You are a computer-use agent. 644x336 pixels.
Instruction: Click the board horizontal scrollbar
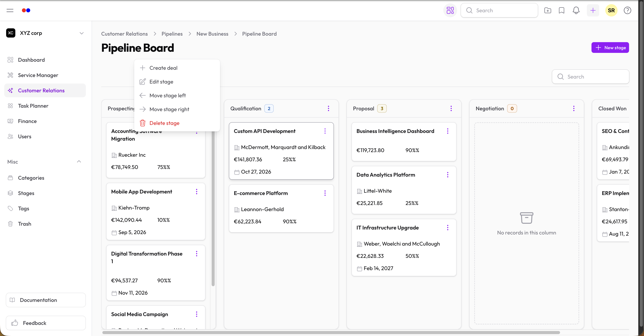[331, 333]
